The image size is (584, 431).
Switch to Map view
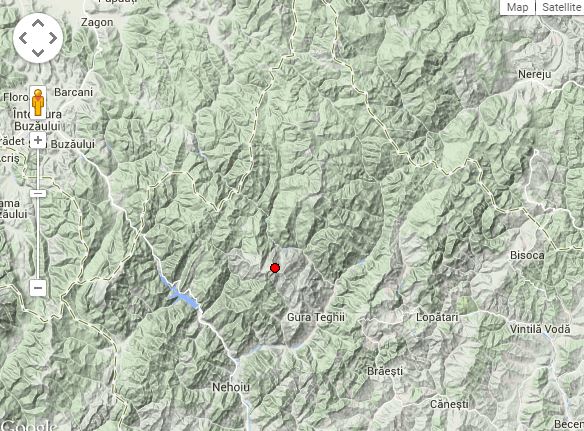point(517,7)
